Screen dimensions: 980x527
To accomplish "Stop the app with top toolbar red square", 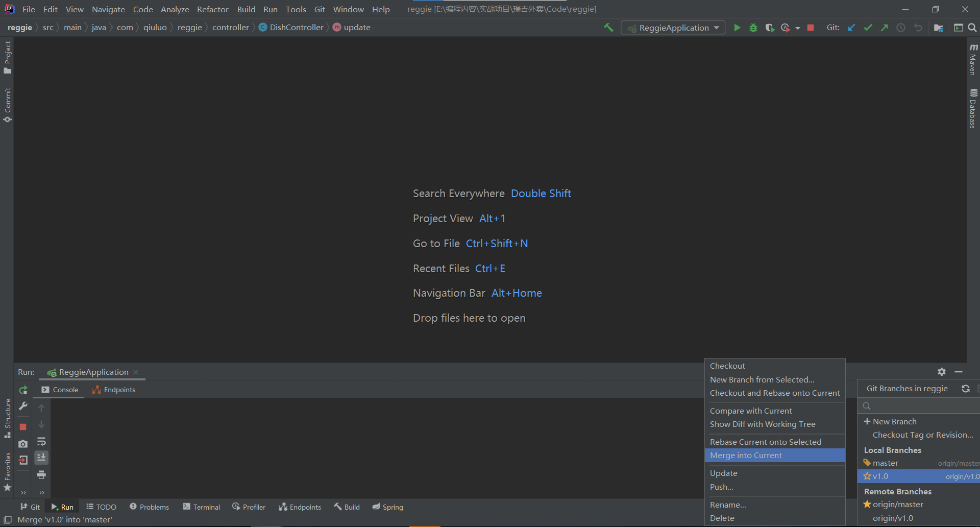I will [x=811, y=28].
